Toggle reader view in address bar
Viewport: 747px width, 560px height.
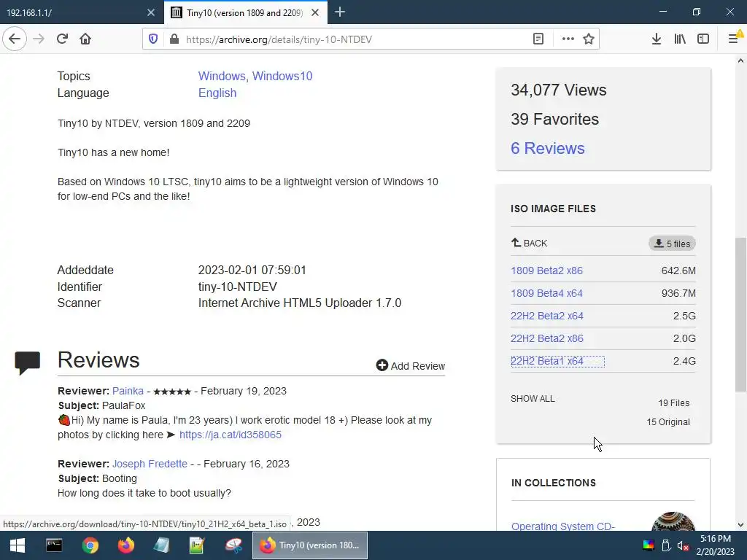(538, 39)
